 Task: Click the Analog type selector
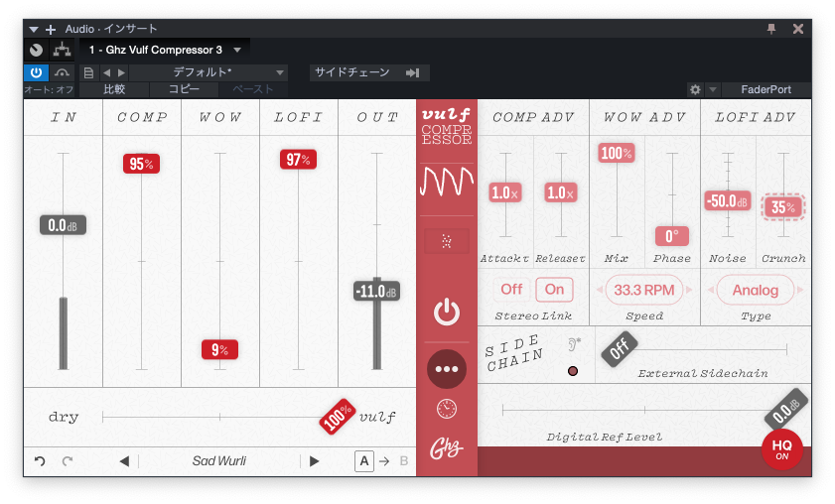756,290
